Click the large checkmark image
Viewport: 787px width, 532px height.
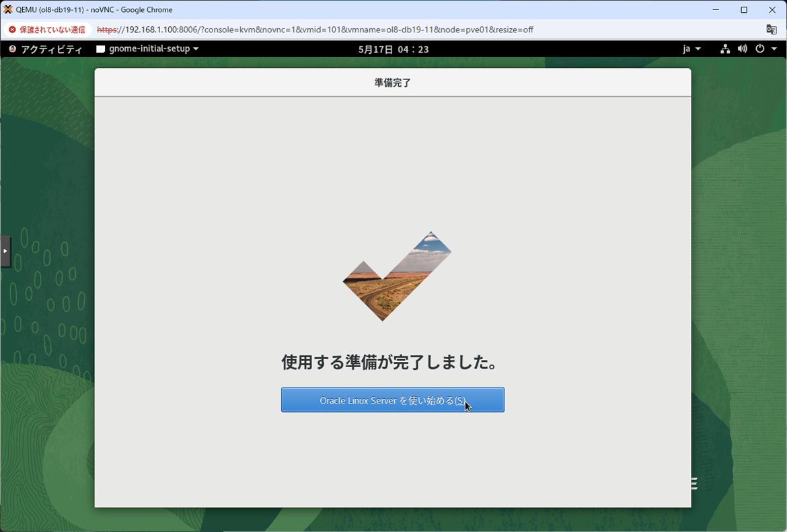[396, 276]
